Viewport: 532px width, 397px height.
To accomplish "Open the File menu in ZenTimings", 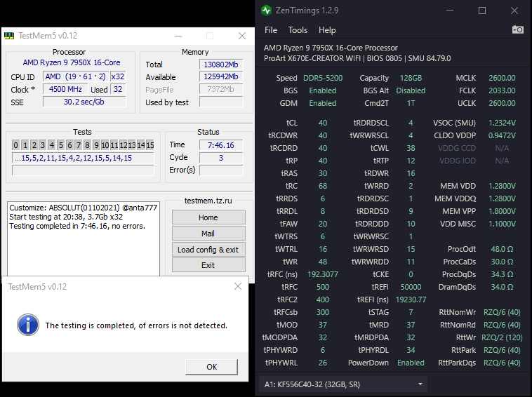I will (x=271, y=30).
